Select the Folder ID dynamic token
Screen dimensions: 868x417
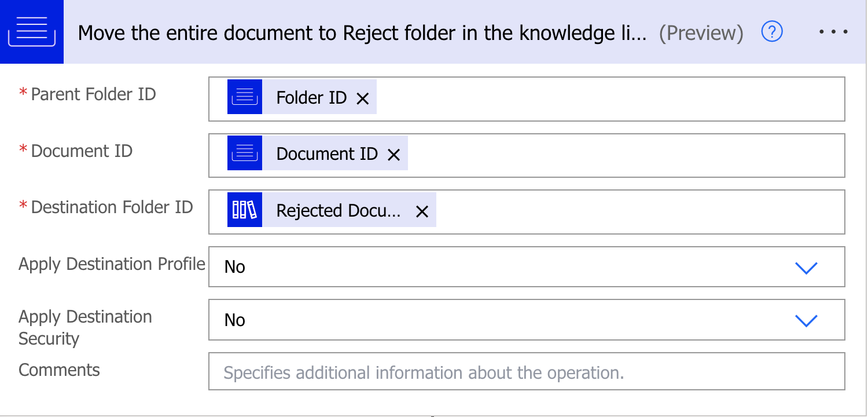click(x=311, y=97)
